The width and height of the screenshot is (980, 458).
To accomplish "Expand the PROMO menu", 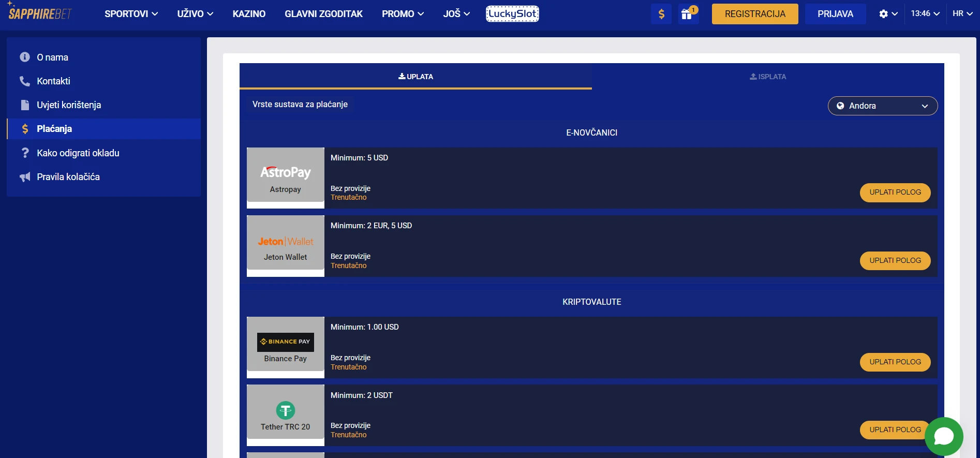I will pyautogui.click(x=403, y=14).
